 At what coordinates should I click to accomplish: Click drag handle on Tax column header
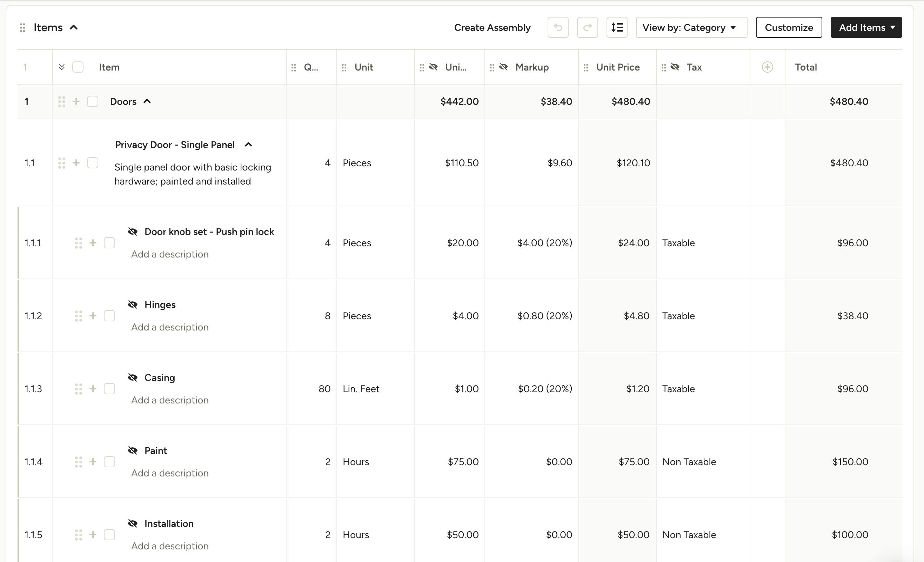(663, 67)
